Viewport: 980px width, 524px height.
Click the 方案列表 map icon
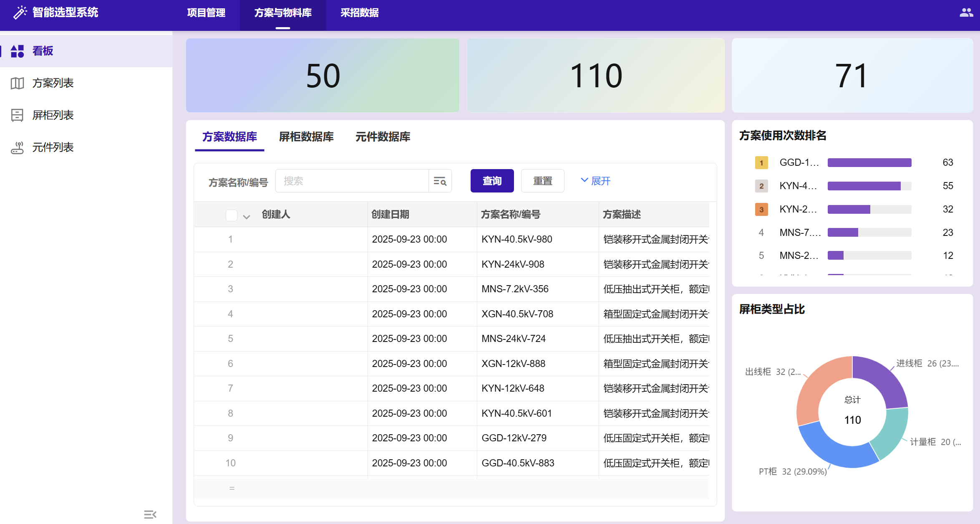[x=17, y=83]
